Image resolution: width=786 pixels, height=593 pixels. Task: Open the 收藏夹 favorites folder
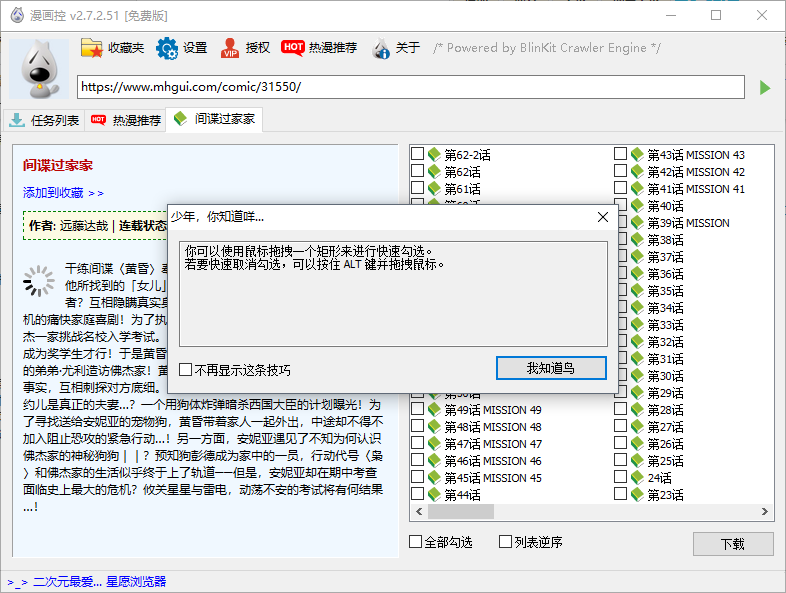tap(112, 48)
